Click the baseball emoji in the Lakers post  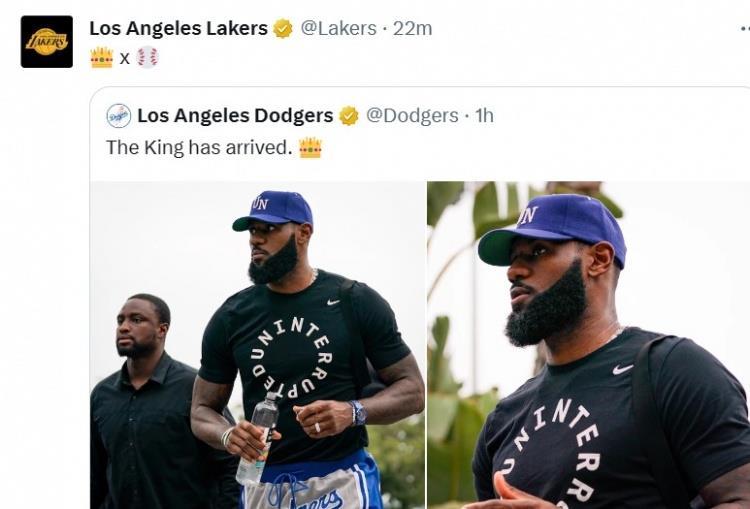(147, 57)
